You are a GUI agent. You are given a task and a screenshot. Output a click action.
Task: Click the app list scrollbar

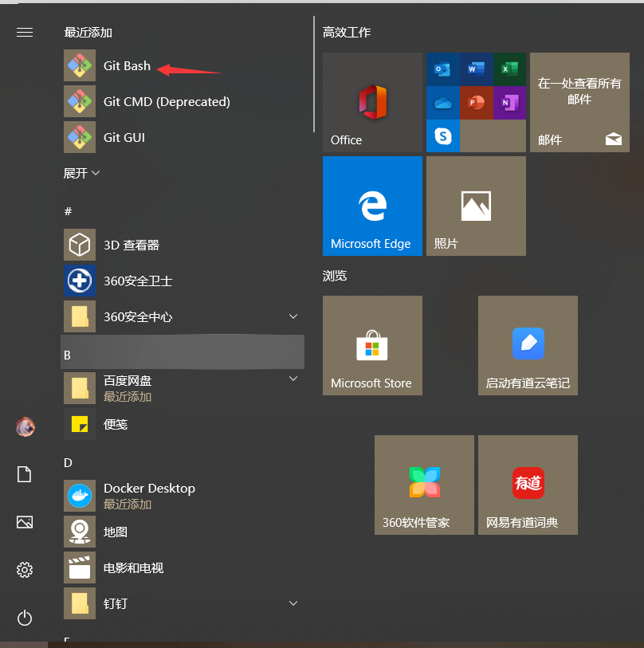(314, 74)
